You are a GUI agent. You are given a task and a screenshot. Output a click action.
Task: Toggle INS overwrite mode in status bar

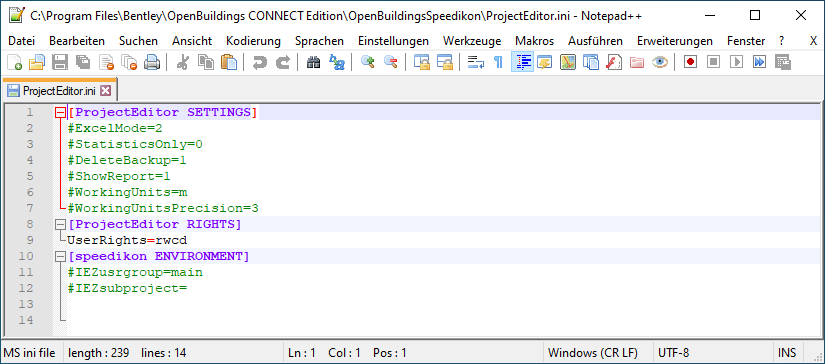pos(787,352)
